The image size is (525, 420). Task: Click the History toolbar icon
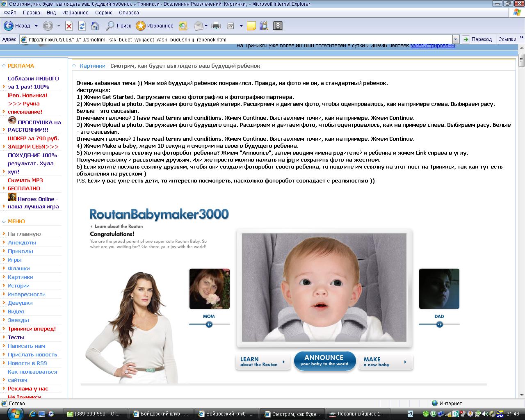pos(183,26)
